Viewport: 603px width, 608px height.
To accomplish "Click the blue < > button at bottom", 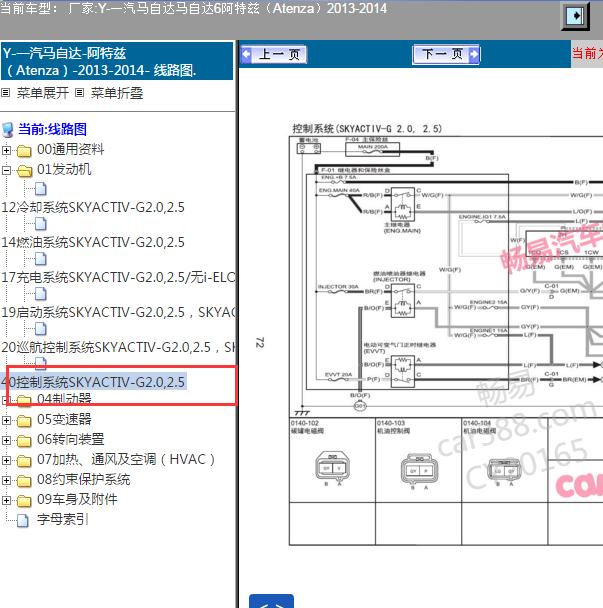I will (x=271, y=601).
